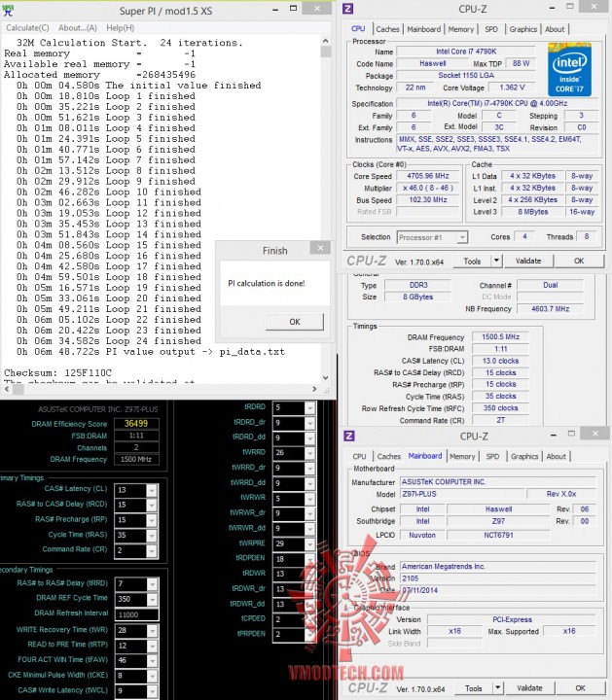Switch to Memory tab in top CPU-Z window
The width and height of the screenshot is (612, 700).
coord(460,29)
